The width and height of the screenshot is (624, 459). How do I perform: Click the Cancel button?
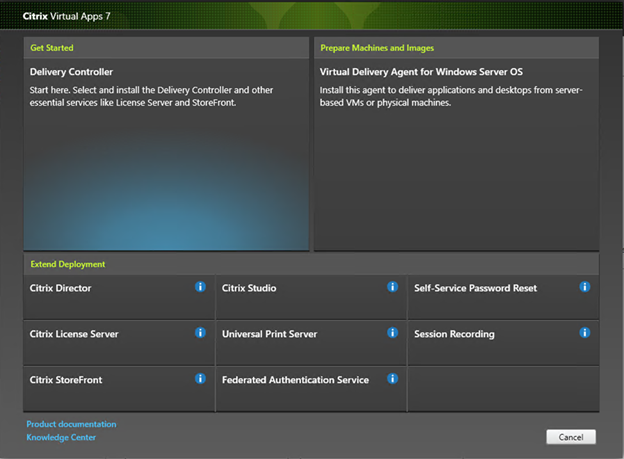571,437
